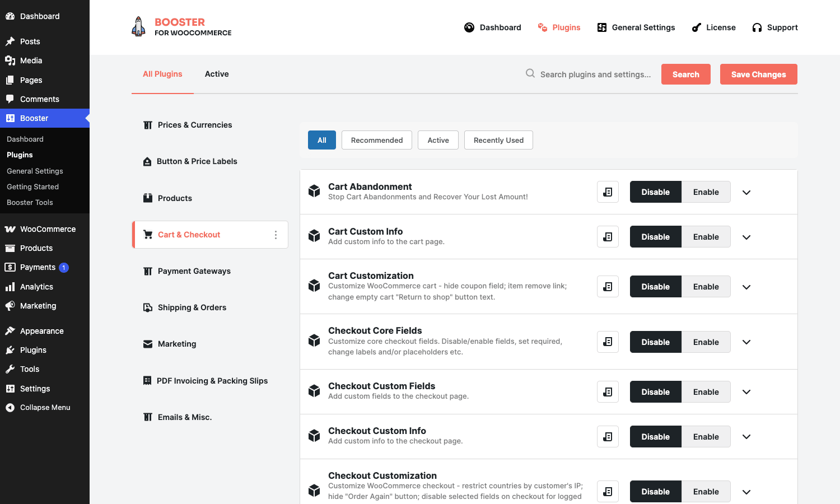Open documentation icon for Cart Custom Info
This screenshot has height=504, width=840.
point(608,237)
